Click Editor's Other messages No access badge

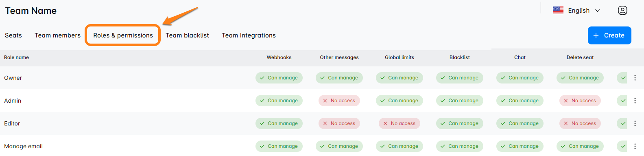pyautogui.click(x=339, y=123)
